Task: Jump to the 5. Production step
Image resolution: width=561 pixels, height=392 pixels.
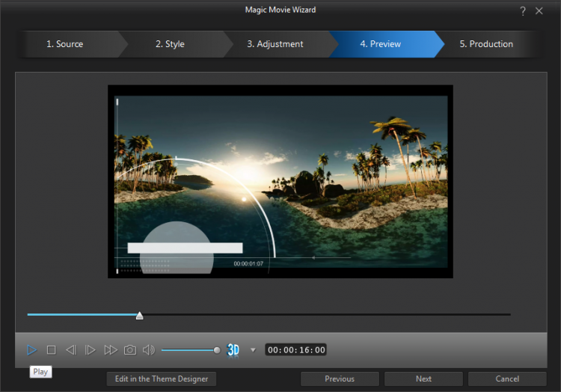Action: click(x=486, y=44)
